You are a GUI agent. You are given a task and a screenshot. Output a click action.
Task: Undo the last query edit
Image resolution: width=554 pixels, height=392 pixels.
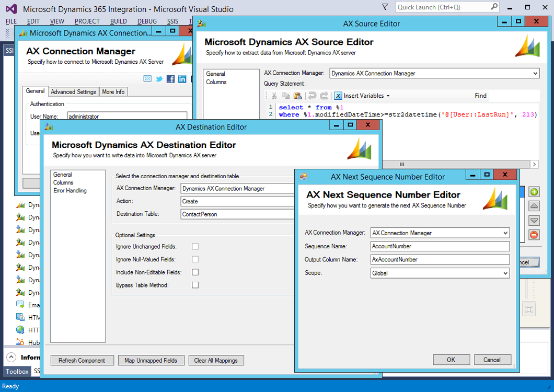click(x=312, y=96)
